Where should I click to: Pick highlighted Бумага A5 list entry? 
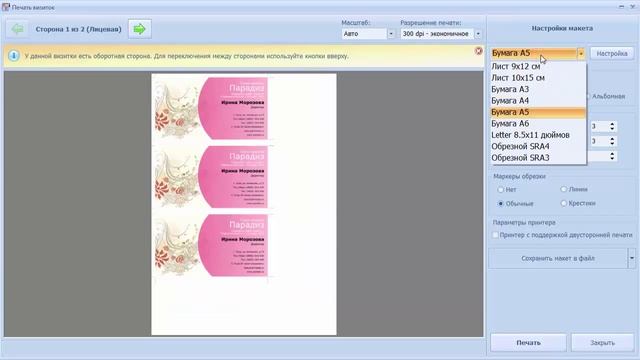tap(538, 112)
